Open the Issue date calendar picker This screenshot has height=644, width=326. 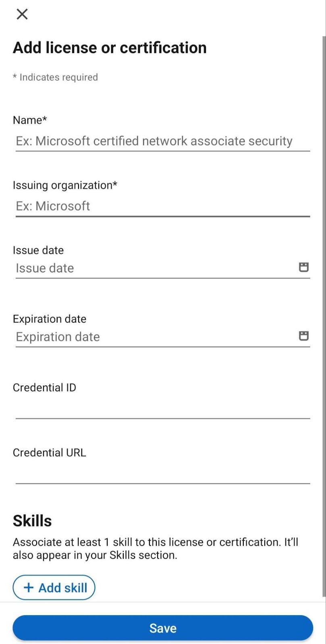coord(304,267)
